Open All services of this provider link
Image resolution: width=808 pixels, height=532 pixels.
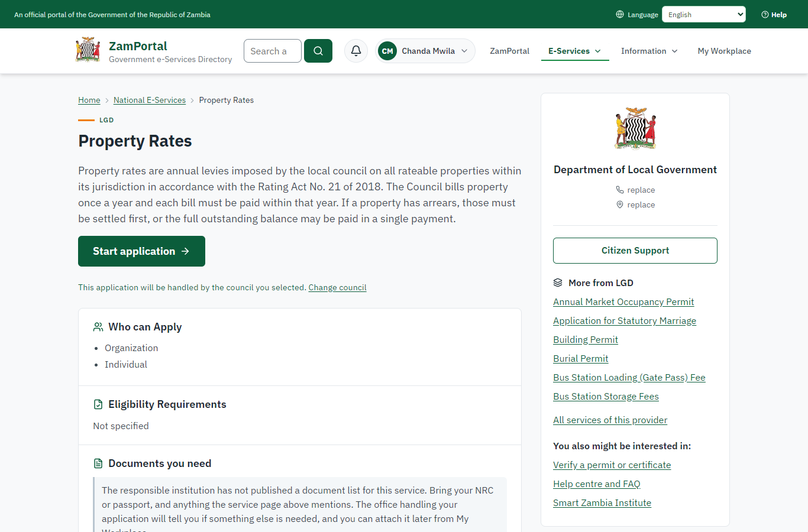[x=610, y=420]
